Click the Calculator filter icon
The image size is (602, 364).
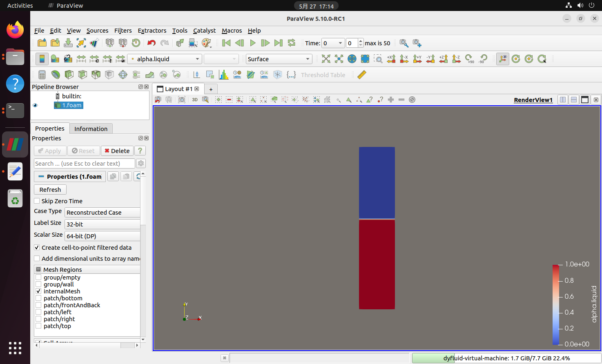coord(42,75)
